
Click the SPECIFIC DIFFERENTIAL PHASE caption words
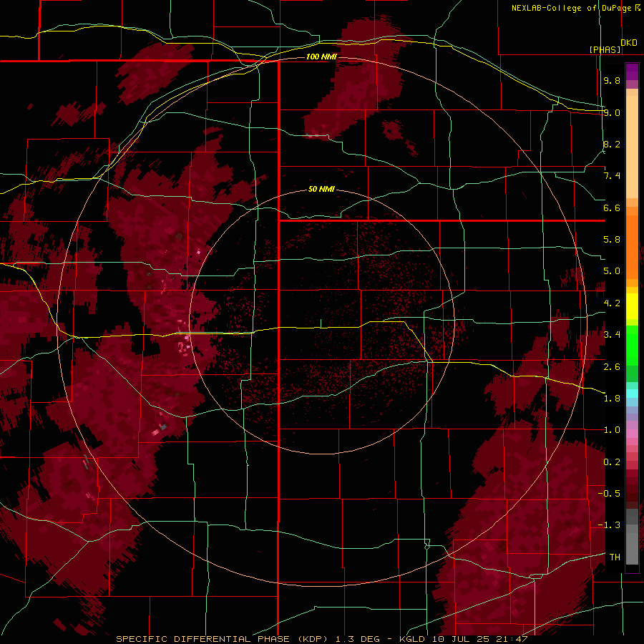tap(203, 639)
